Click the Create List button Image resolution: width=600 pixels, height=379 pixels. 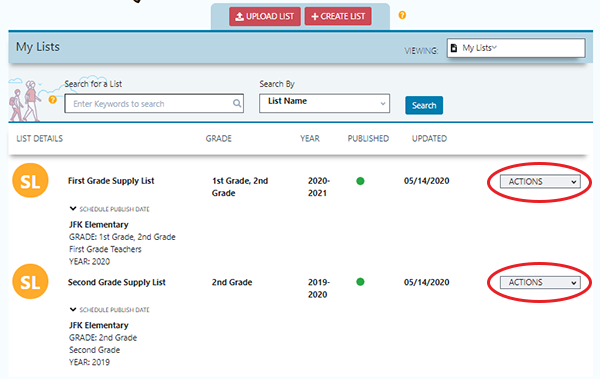point(338,16)
